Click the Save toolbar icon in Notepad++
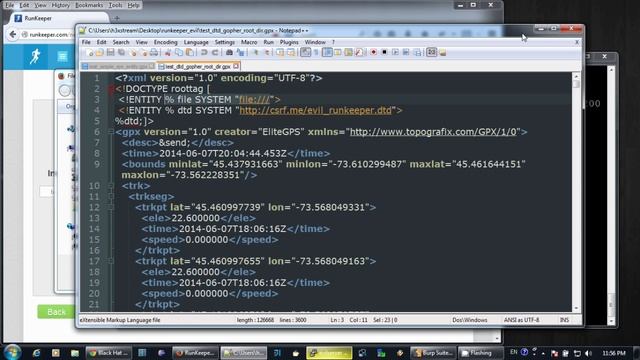640x360 pixels. 110,53
